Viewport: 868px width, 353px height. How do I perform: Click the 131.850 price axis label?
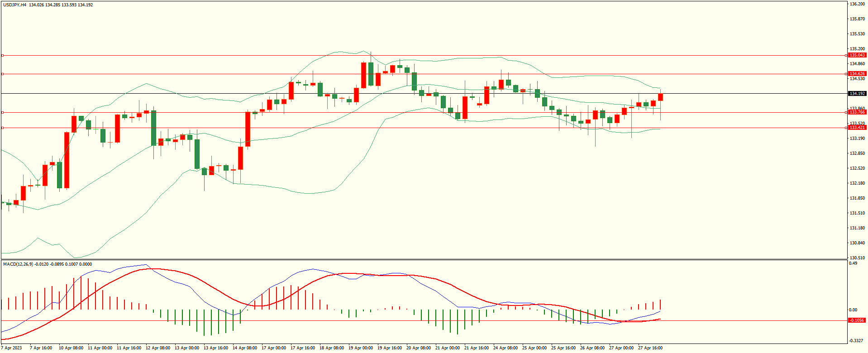click(857, 198)
